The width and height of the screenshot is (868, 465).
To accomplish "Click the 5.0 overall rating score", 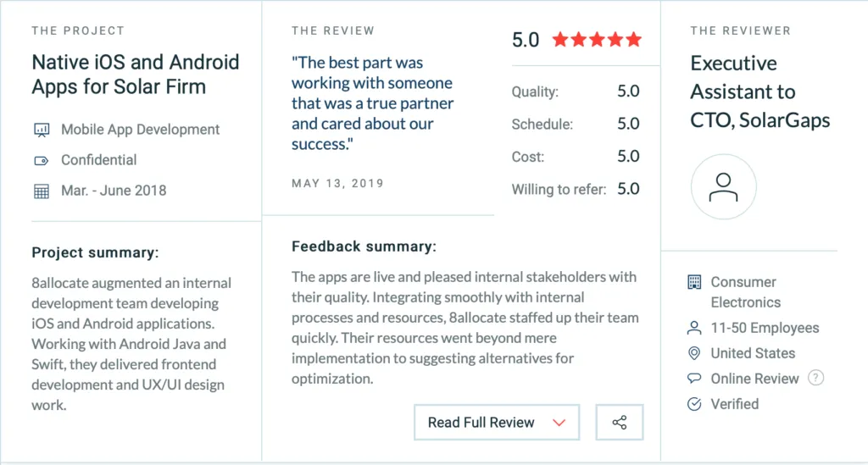I will (x=526, y=40).
